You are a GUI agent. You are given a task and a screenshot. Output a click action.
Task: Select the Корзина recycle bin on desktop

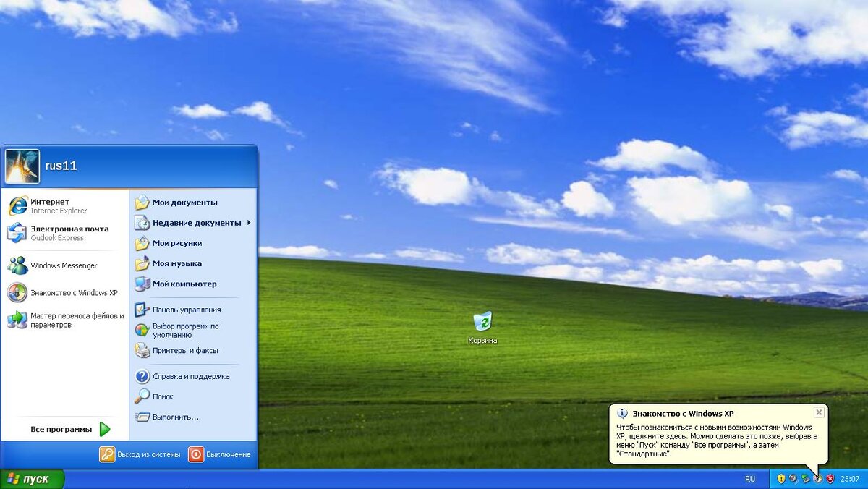coord(482,328)
